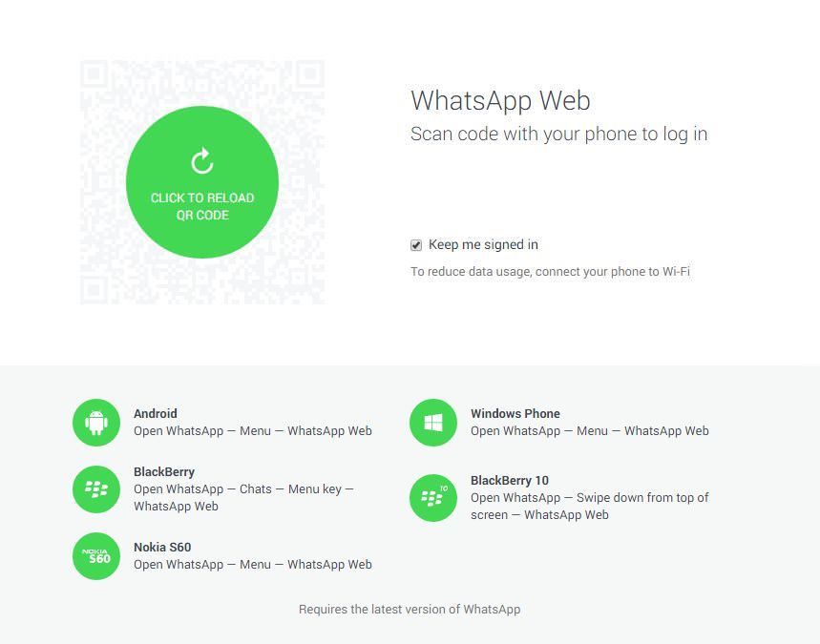Viewport: 820px width, 644px height.
Task: Click 'Requires the latest version of WhatsApp' text
Action: pos(410,610)
